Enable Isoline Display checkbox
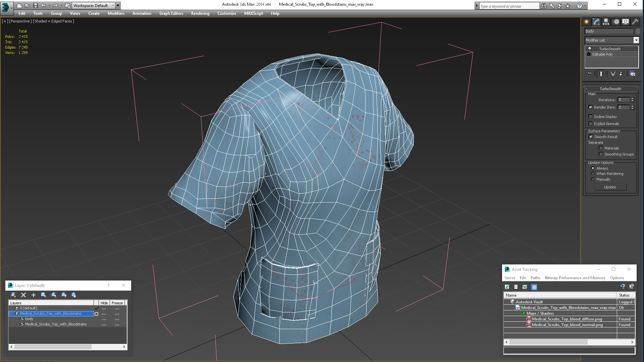The height and width of the screenshot is (362, 644). click(x=590, y=117)
